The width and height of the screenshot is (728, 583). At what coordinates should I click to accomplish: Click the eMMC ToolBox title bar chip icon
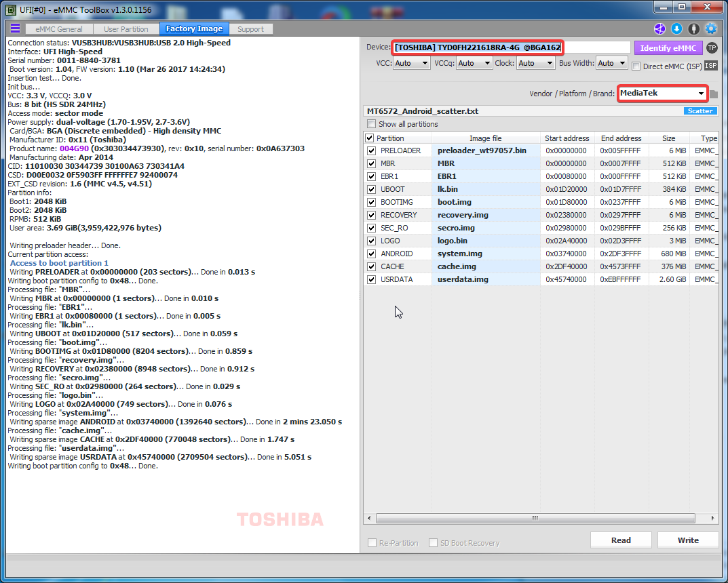pyautogui.click(x=10, y=9)
